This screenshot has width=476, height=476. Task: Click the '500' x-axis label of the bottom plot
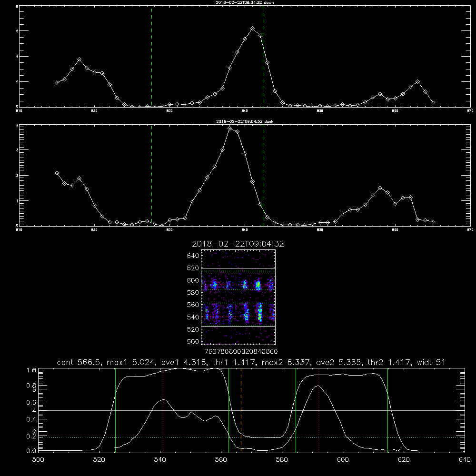pos(38,460)
